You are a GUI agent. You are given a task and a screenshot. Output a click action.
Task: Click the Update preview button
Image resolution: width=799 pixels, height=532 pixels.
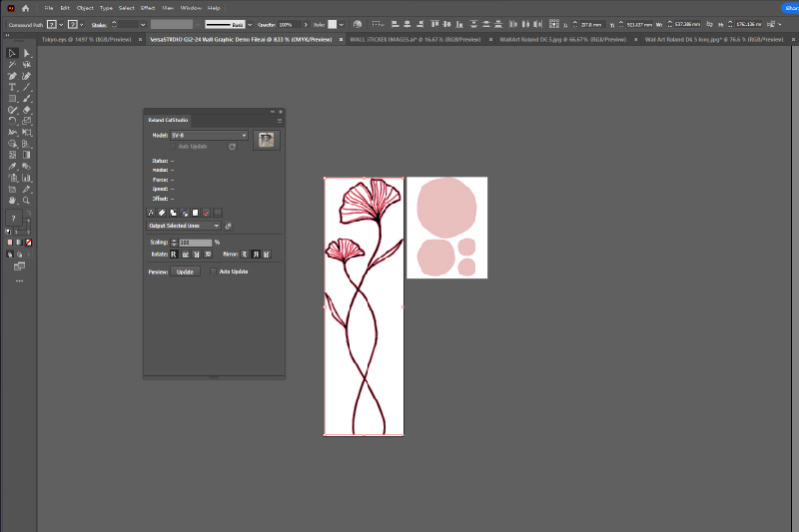(x=185, y=271)
